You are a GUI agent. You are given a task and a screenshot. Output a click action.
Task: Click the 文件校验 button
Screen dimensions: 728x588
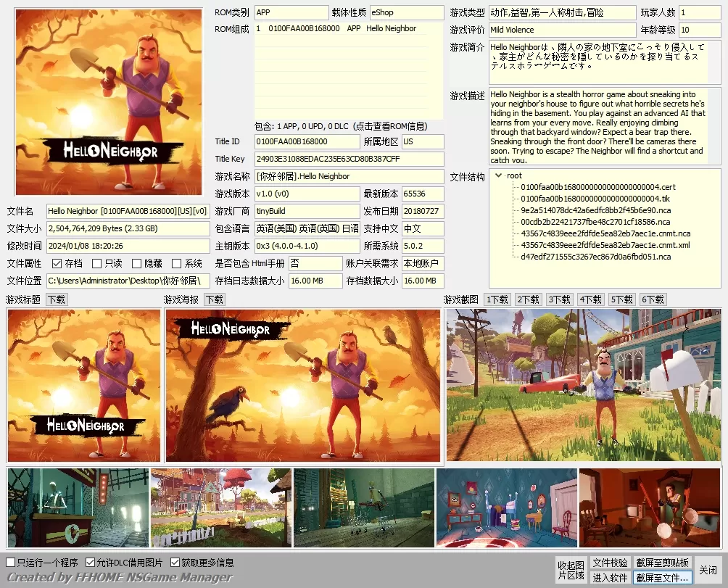610,563
